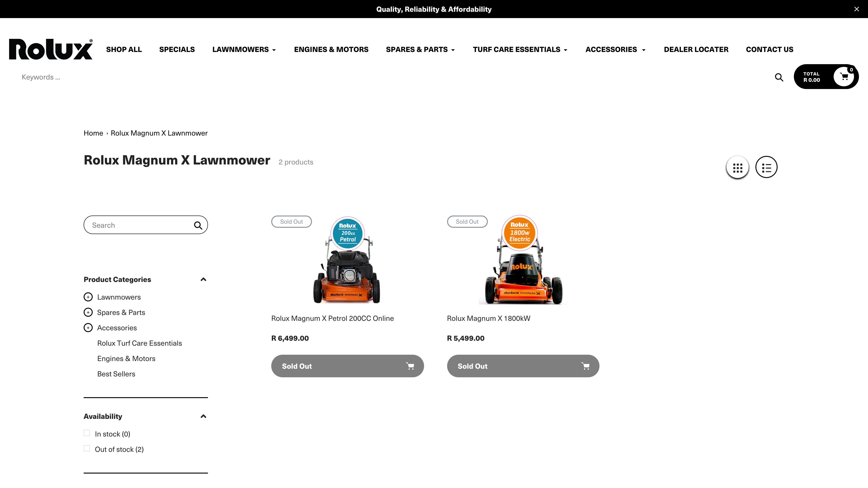The image size is (868, 488).
Task: Click the cart icon on Magnum X Petrol's Sold Out button
Action: 410,366
